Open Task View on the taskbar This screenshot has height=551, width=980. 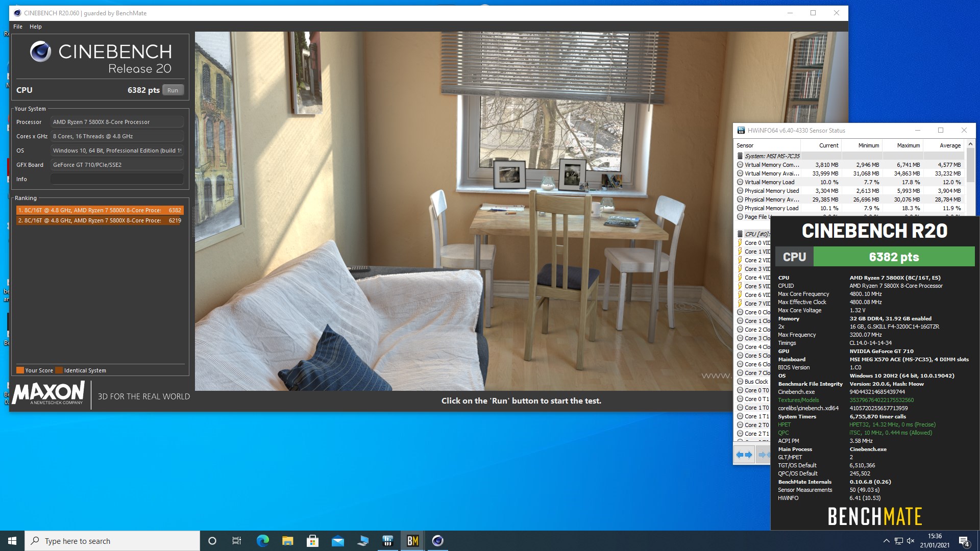[237, 541]
